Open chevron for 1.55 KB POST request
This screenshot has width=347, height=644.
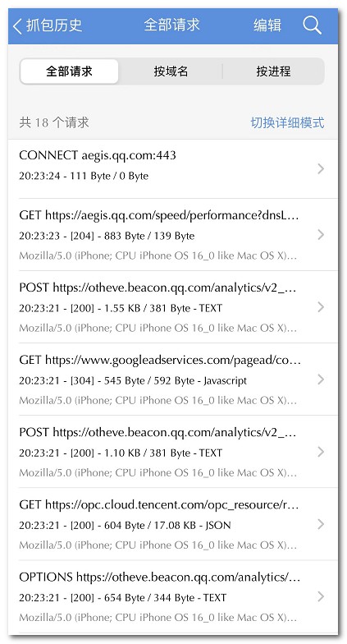click(x=322, y=307)
